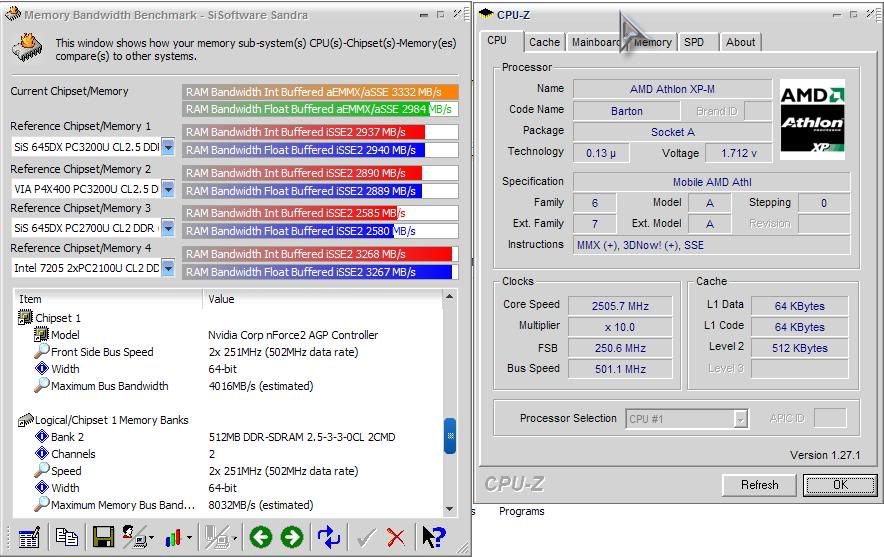Click 'Nvidia Corp nForce2 AGP Controller' value
The width and height of the screenshot is (884, 558).
click(x=293, y=335)
